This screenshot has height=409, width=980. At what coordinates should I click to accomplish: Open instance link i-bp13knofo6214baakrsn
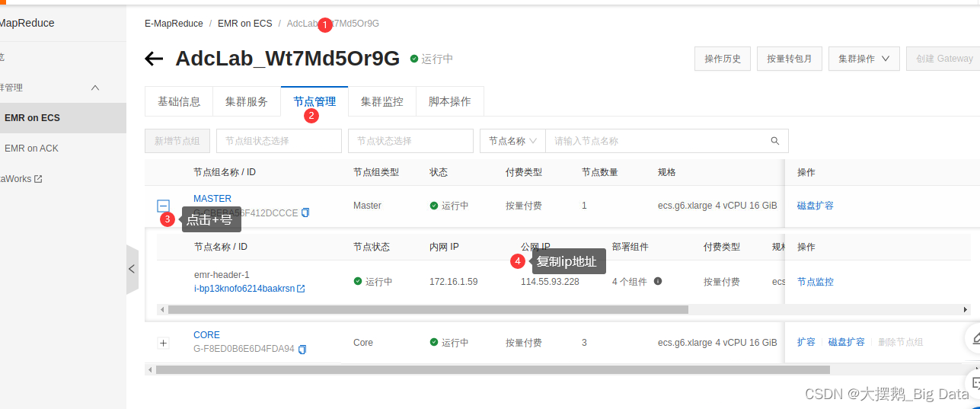coord(244,289)
